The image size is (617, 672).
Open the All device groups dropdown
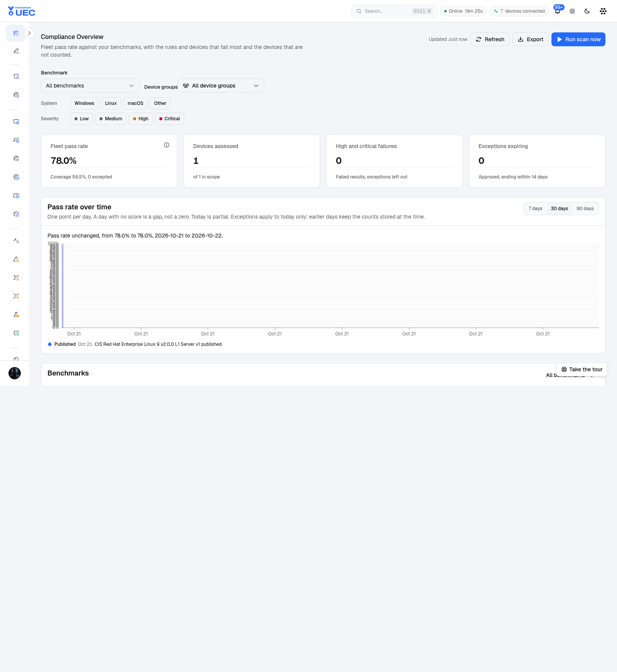(x=221, y=86)
